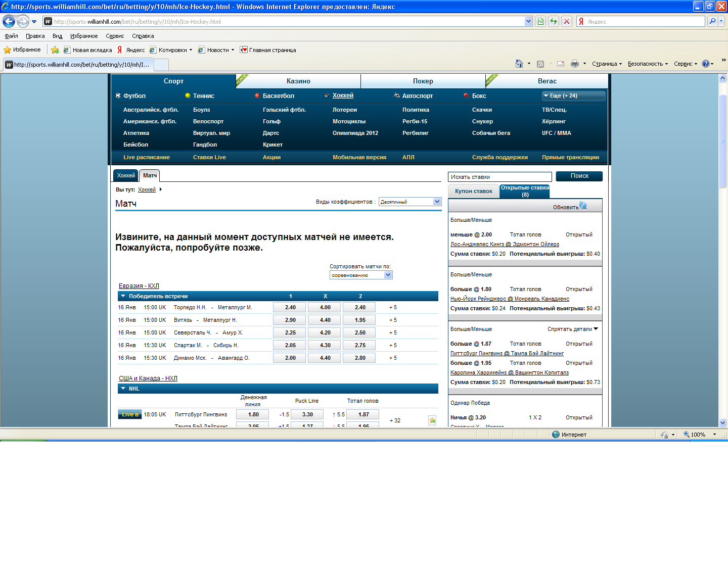This screenshot has width=728, height=573.
Task: Click the Прямые трансляции link
Action: pyautogui.click(x=570, y=157)
